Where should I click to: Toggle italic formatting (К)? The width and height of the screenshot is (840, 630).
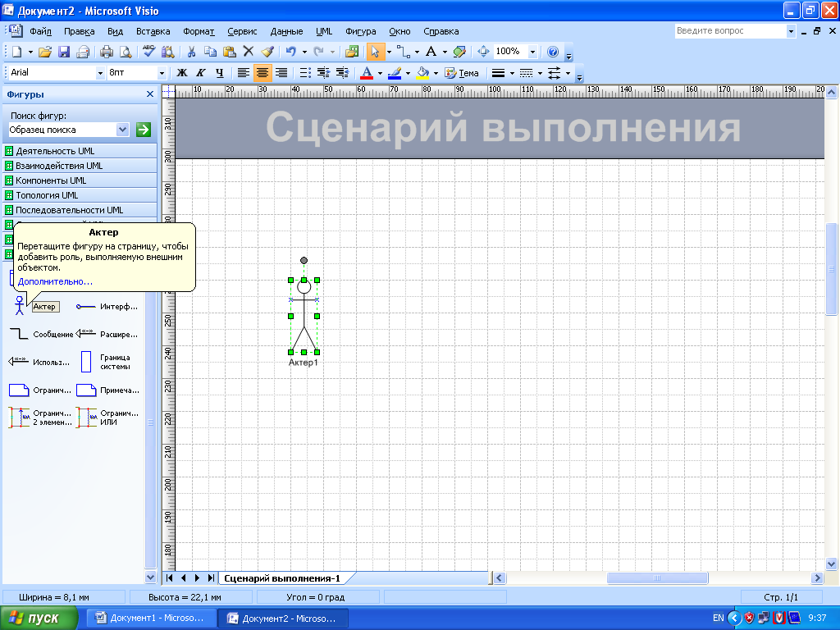(201, 73)
